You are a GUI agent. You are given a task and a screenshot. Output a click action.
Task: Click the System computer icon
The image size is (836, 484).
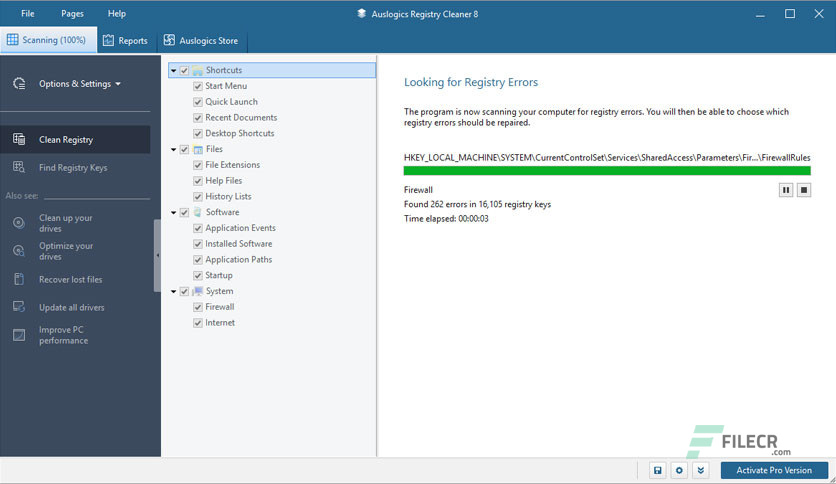(x=197, y=291)
